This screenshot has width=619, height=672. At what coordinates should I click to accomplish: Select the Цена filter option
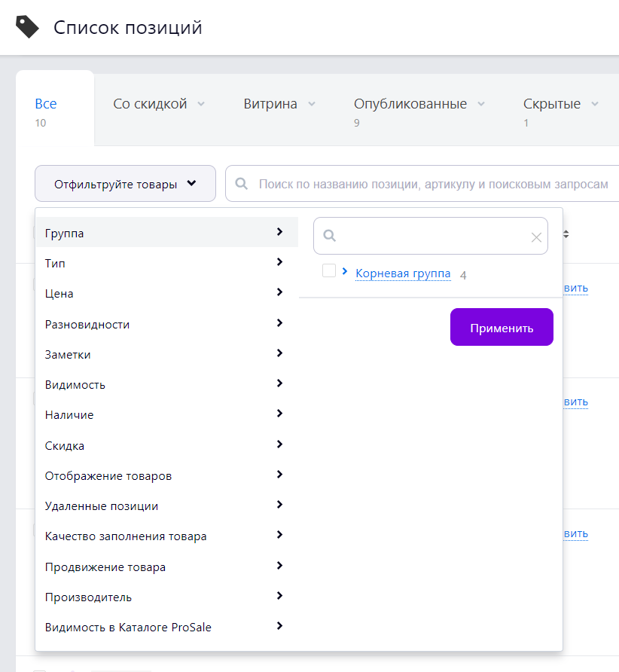tap(167, 294)
